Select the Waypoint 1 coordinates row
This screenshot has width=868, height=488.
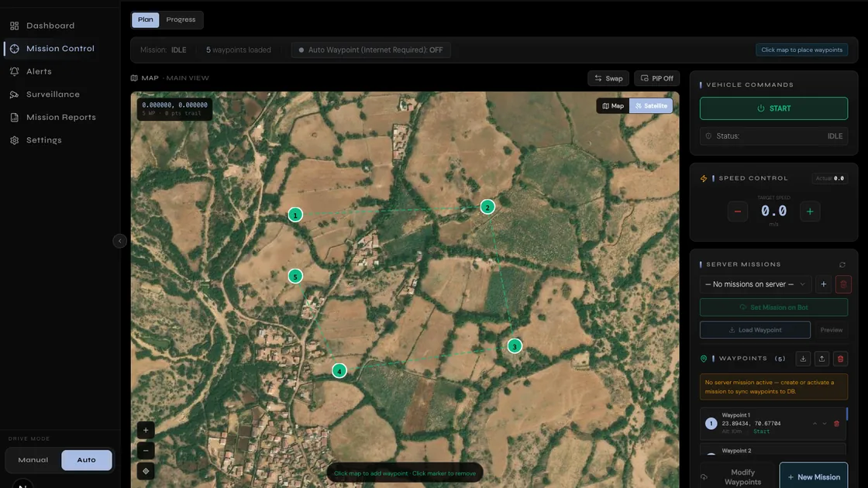pos(773,423)
